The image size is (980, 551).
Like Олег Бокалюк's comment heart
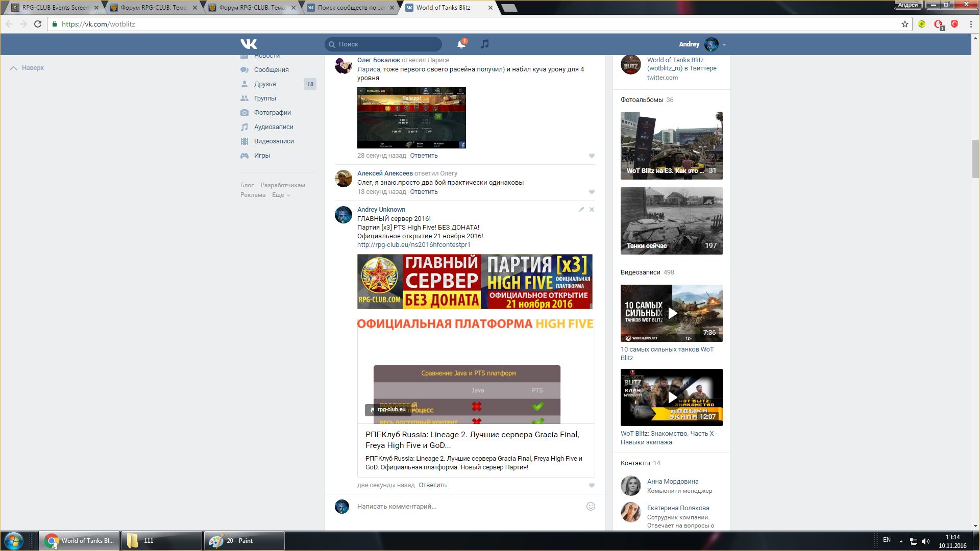[x=592, y=156]
